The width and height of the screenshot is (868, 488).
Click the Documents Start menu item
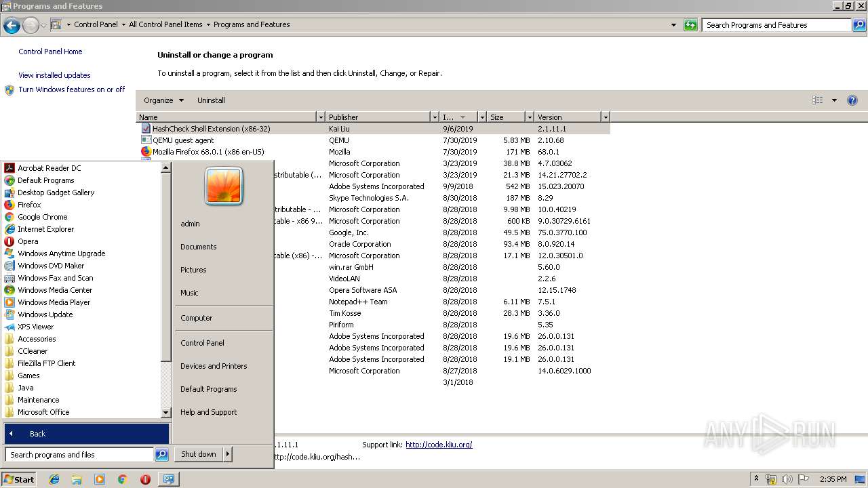(199, 247)
